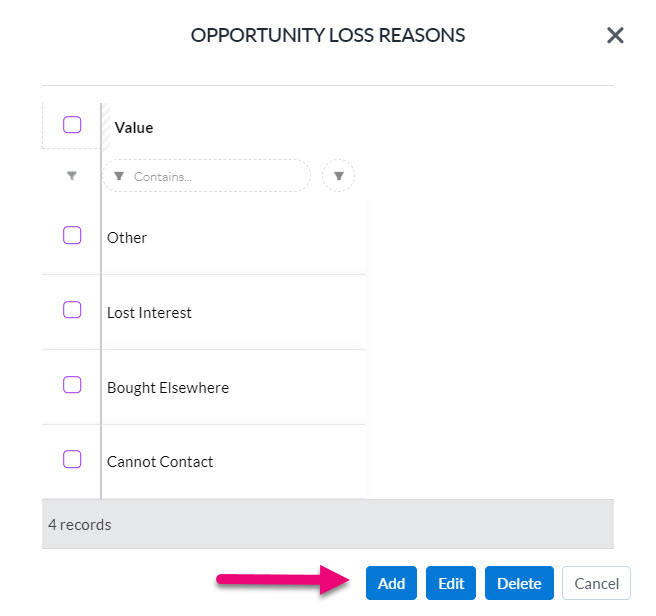Select the Other row text
656x616 pixels.
tap(127, 238)
